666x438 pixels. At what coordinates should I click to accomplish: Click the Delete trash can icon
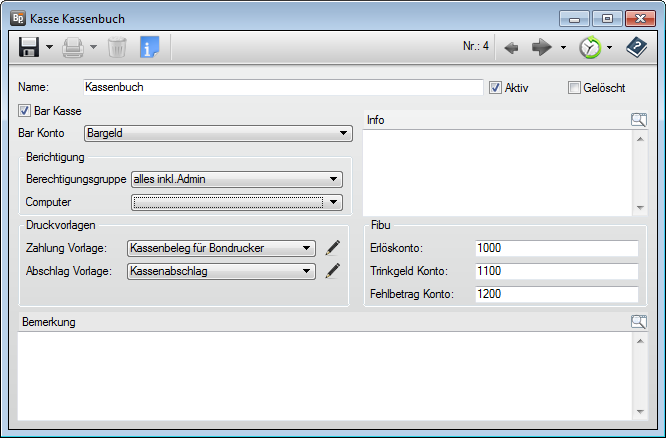coord(117,47)
